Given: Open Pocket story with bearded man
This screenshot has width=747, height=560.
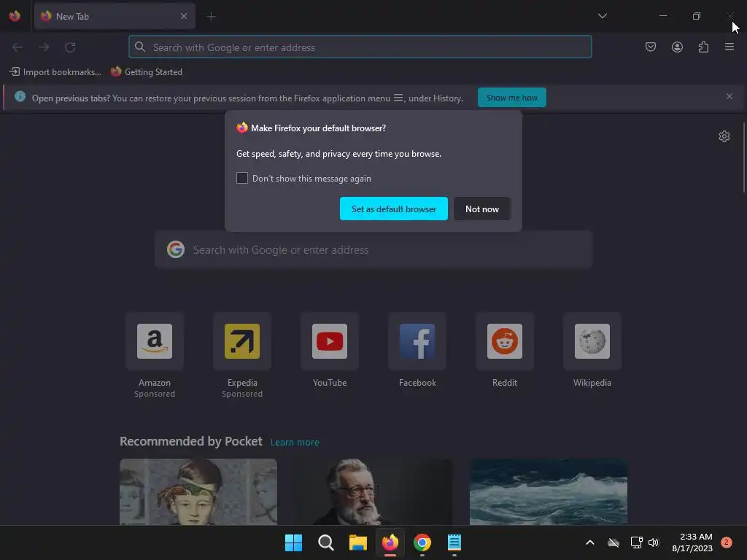Looking at the screenshot, I should click(373, 492).
